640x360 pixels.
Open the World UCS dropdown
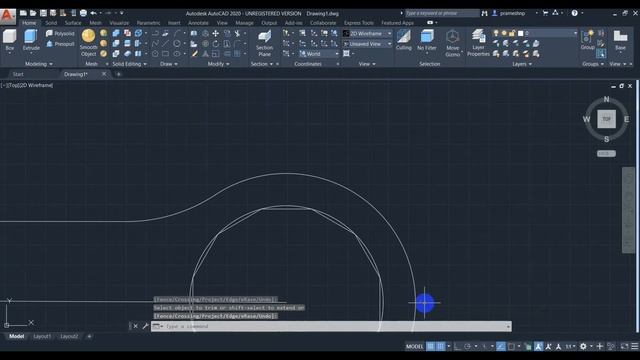pos(319,54)
